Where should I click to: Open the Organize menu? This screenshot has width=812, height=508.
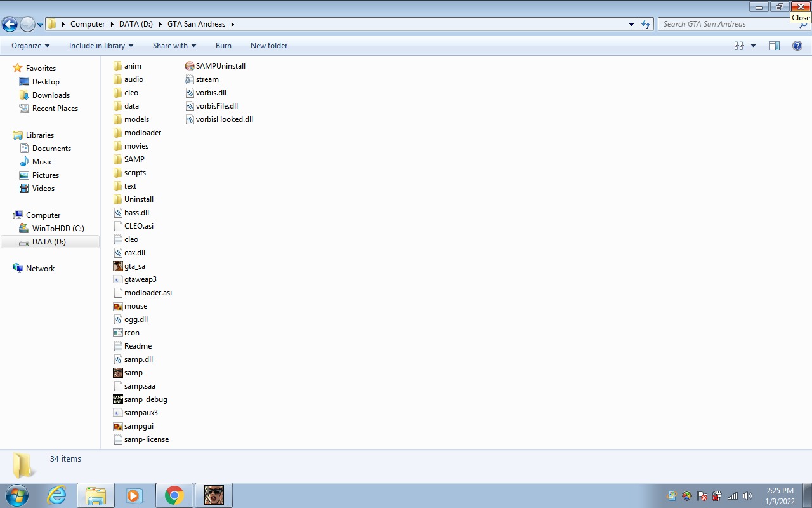pos(30,46)
